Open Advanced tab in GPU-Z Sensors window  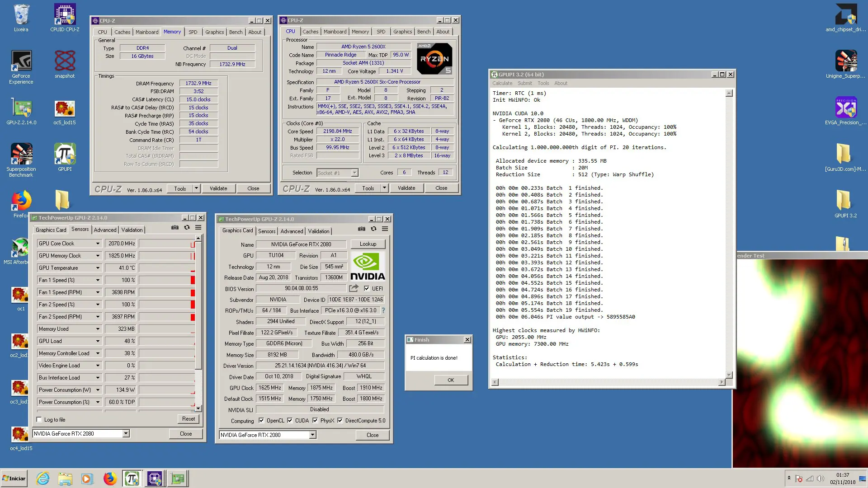pyautogui.click(x=105, y=230)
